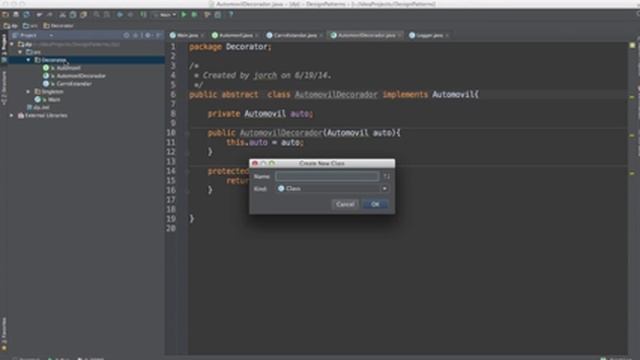Screen dimensions: 640x360
Task: Click the Debug bug icon
Action: [x=195, y=15]
